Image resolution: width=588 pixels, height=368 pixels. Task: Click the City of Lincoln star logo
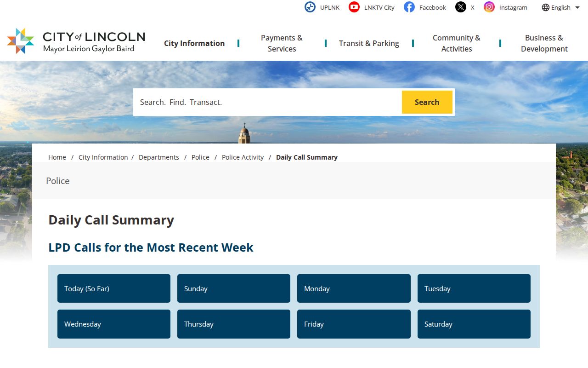pyautogui.click(x=21, y=41)
